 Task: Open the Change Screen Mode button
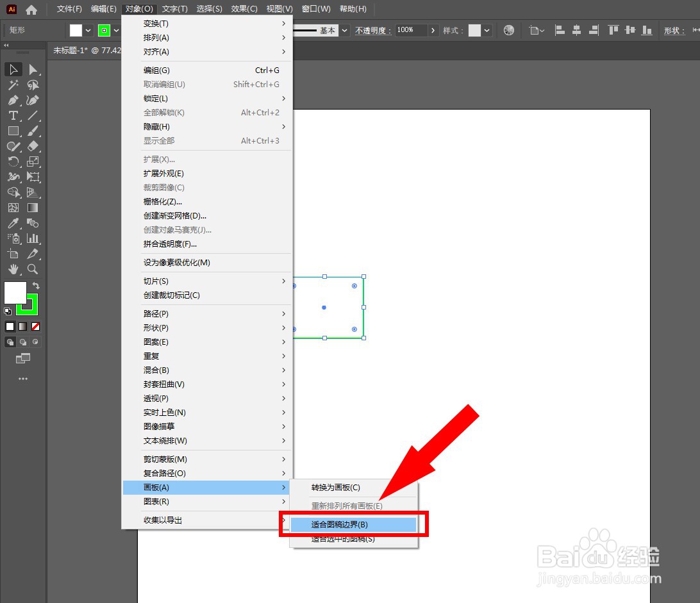click(x=23, y=358)
